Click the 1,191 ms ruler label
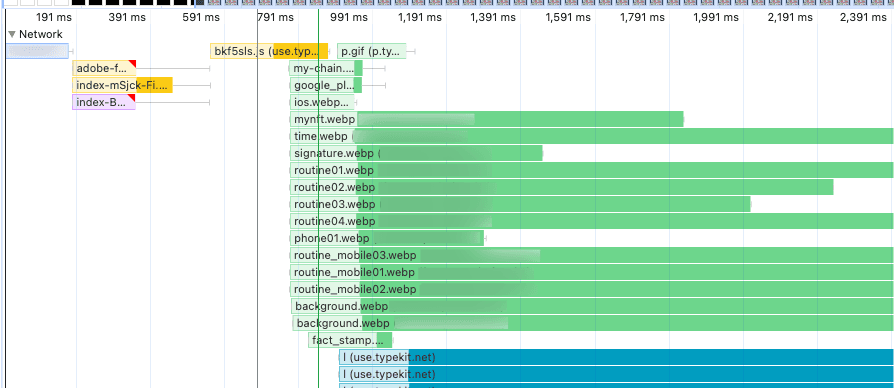Viewport: 894px width, 388px height. point(420,18)
